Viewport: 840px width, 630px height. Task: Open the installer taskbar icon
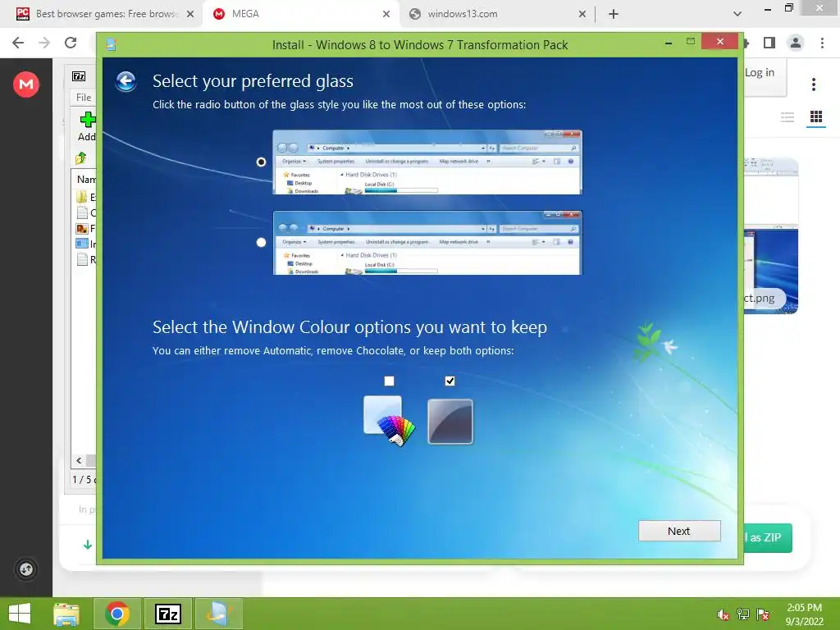tap(218, 614)
